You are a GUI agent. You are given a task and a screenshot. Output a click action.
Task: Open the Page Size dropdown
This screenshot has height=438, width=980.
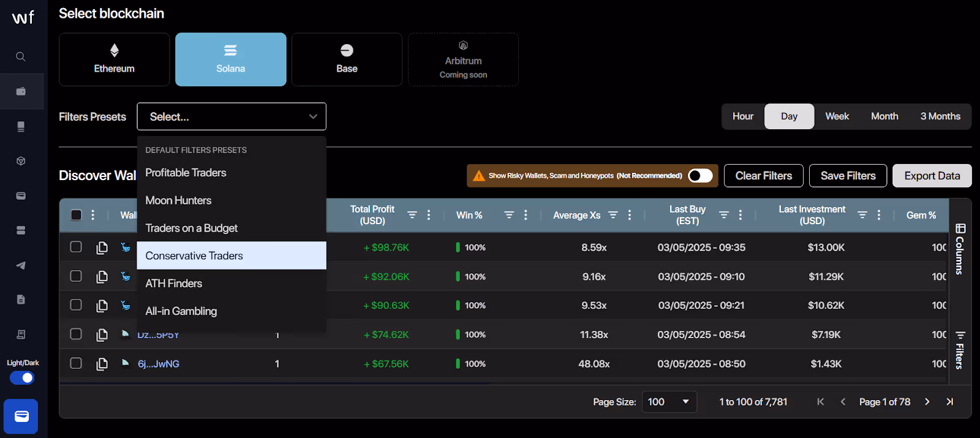pyautogui.click(x=669, y=402)
